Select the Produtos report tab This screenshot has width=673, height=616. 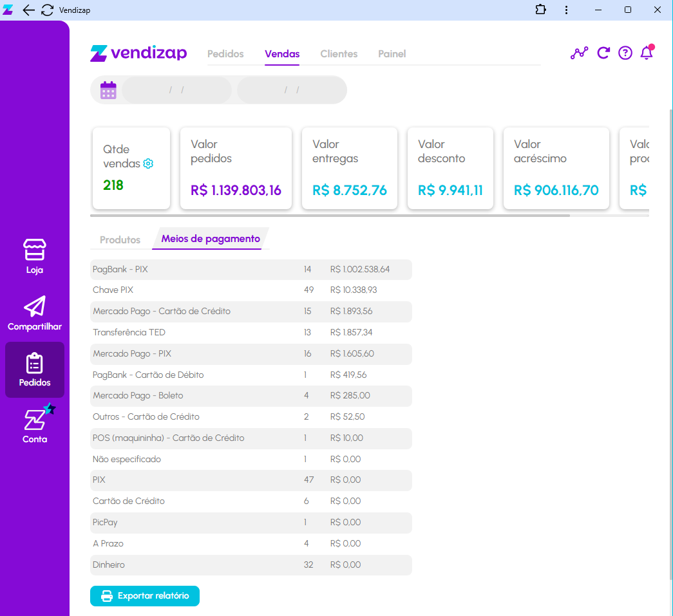click(x=120, y=239)
